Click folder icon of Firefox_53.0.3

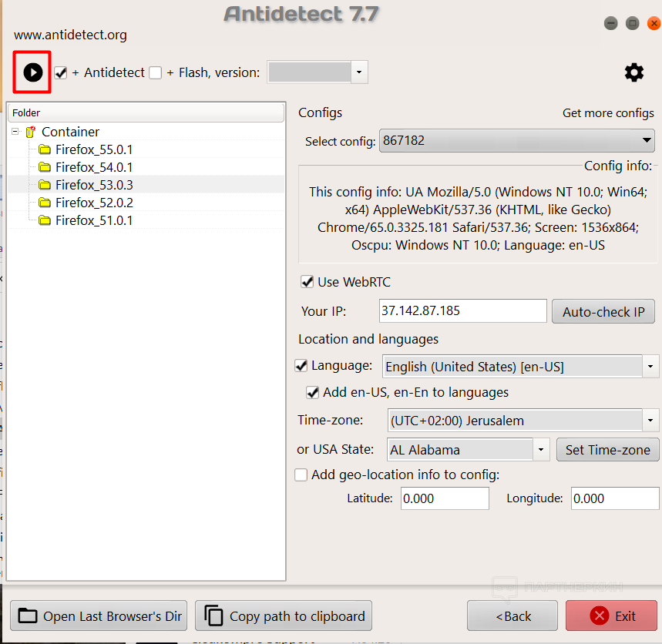45,185
